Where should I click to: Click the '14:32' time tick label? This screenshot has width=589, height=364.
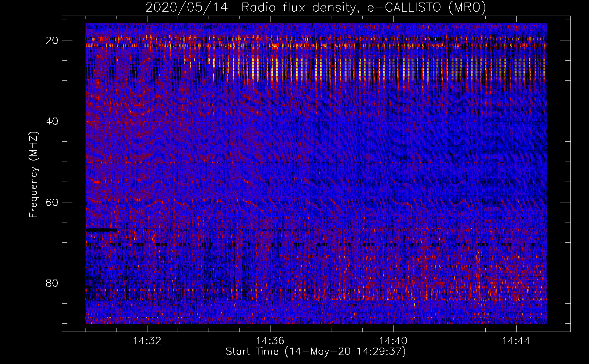147,341
